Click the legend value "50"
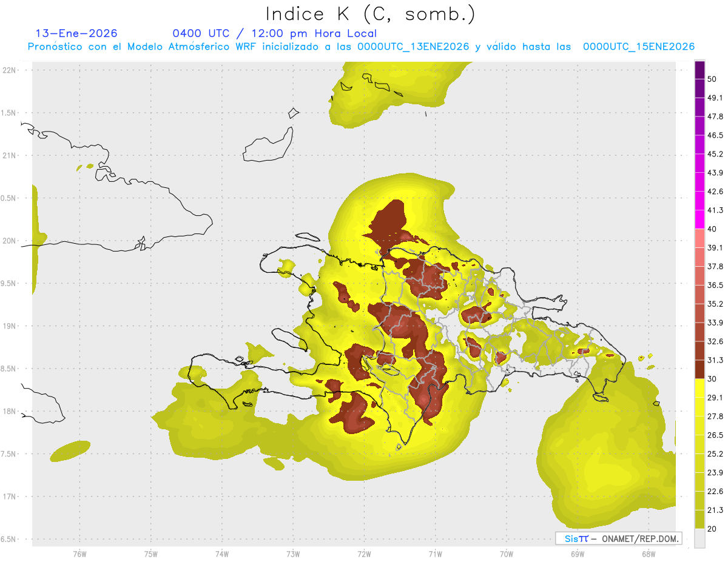The height and width of the screenshot is (562, 728). pos(712,79)
